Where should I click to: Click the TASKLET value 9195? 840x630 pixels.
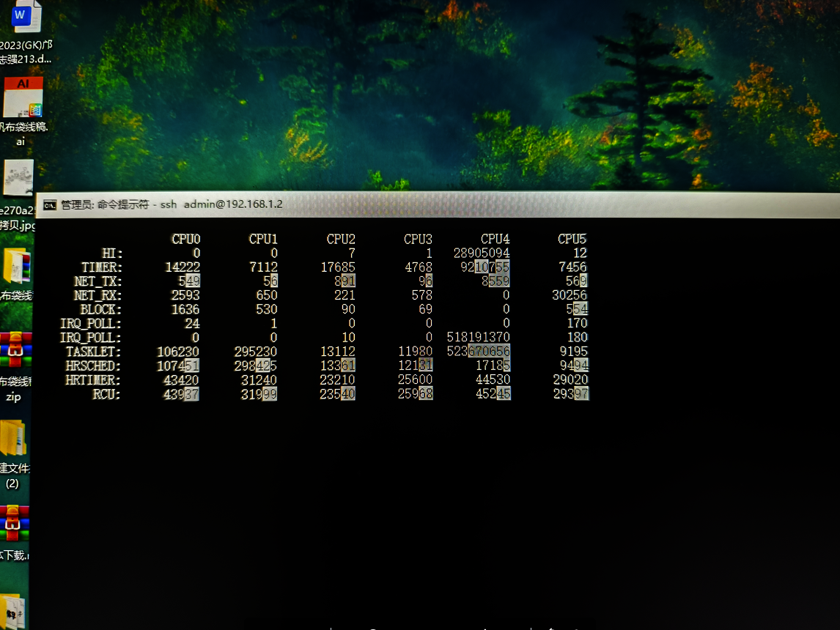coord(574,351)
